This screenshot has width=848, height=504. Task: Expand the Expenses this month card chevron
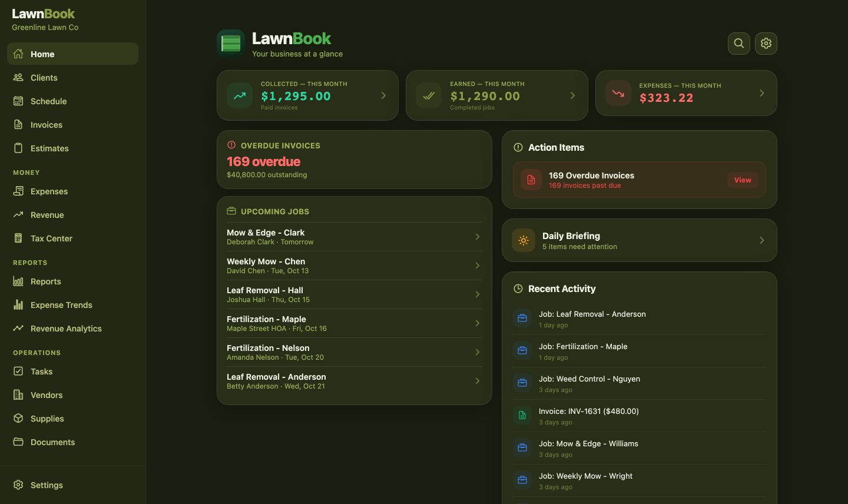[x=761, y=93]
